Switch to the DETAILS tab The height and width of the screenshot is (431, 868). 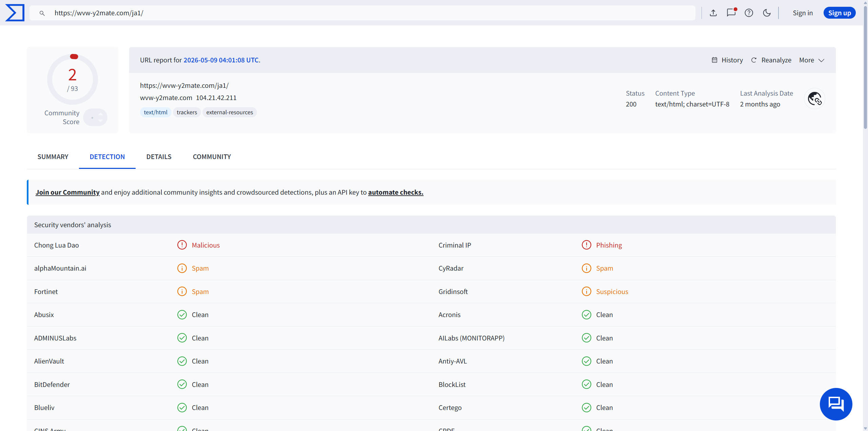(x=159, y=157)
